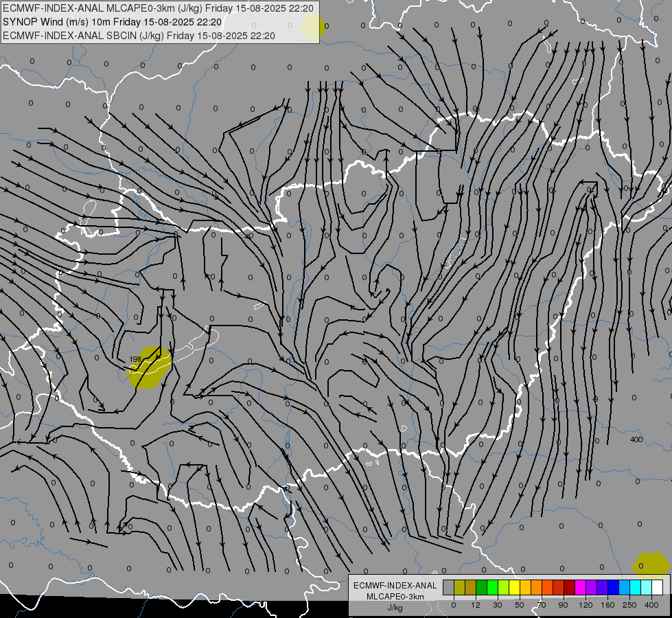This screenshot has height=618, width=672.
Task: Pick the indigo swatch left of 160
Action: (603, 587)
